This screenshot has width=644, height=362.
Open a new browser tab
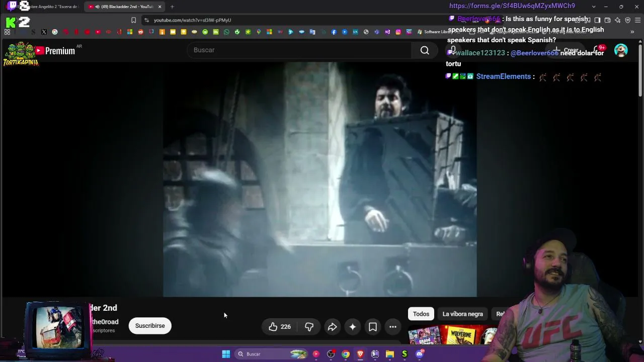pos(172,7)
